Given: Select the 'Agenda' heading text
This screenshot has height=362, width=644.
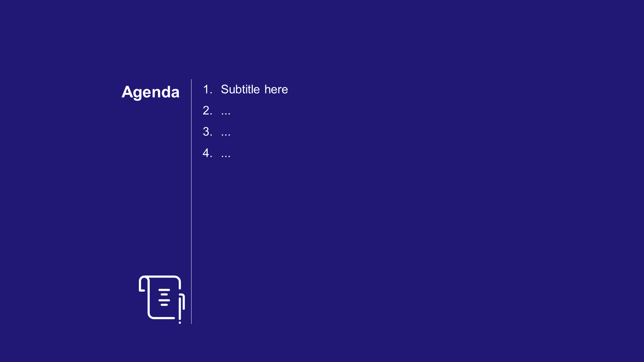Looking at the screenshot, I should (x=151, y=92).
